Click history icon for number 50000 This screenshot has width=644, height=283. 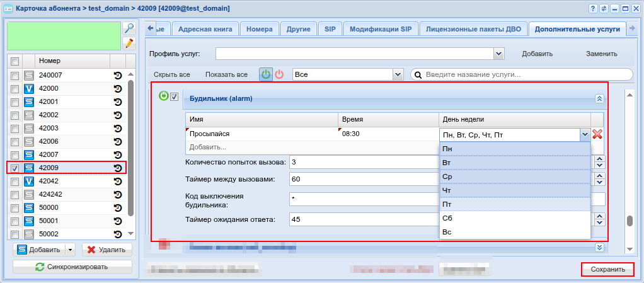tap(118, 207)
